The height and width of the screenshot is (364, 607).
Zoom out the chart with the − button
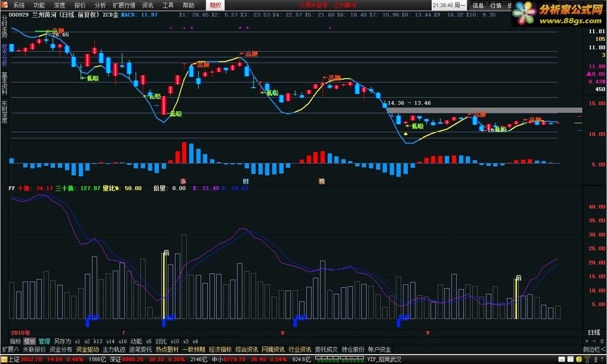[x=594, y=341]
